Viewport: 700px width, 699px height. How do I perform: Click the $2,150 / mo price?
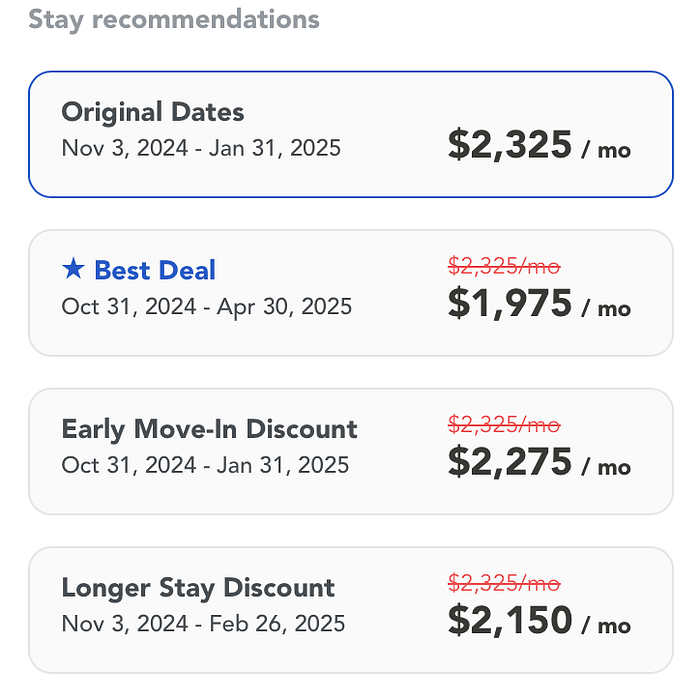click(x=538, y=620)
